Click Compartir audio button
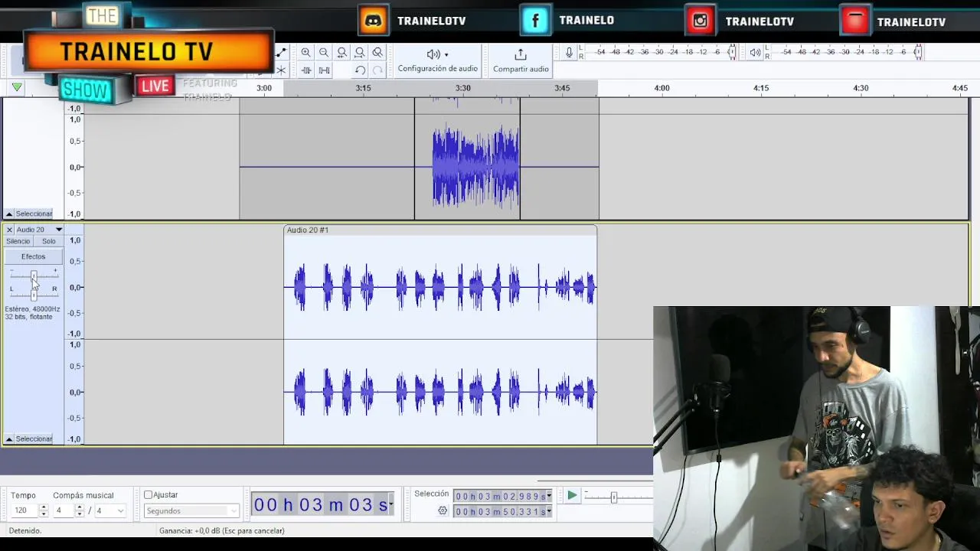This screenshot has height=551, width=980. pos(521,60)
